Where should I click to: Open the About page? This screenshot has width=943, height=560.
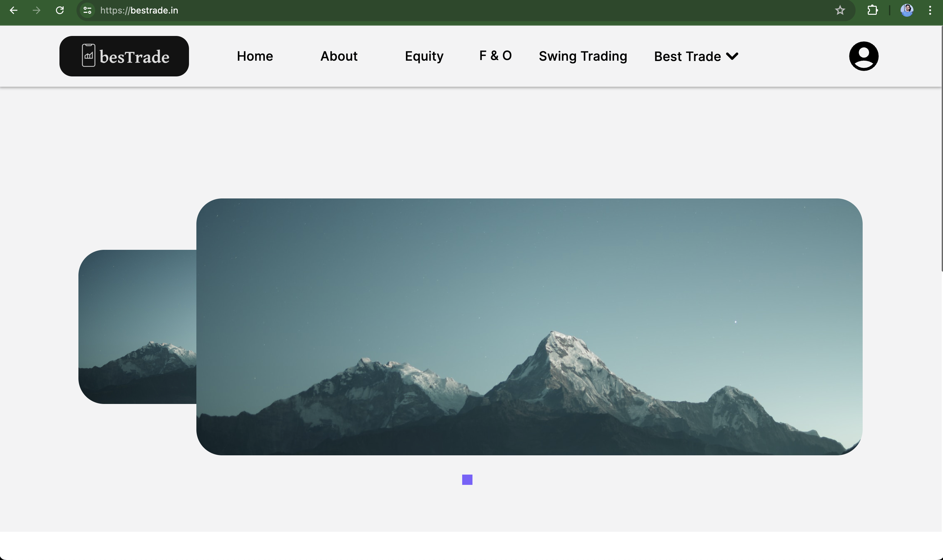pos(339,56)
